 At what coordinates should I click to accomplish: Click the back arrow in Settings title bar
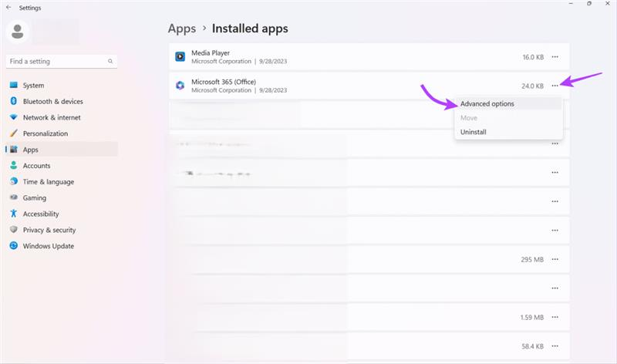point(8,8)
